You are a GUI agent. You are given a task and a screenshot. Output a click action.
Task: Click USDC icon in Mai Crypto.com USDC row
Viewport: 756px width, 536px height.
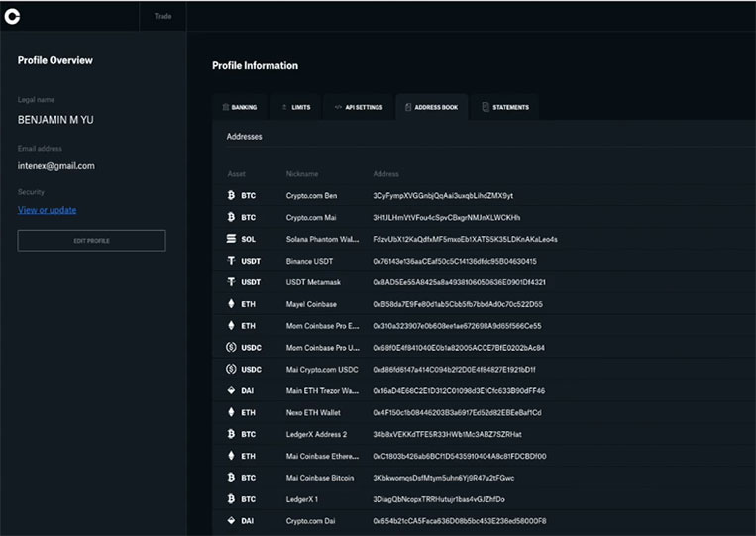(x=231, y=369)
